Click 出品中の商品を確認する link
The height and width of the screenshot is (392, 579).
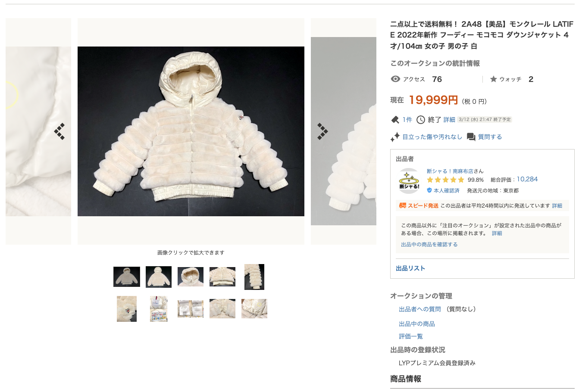(x=429, y=244)
